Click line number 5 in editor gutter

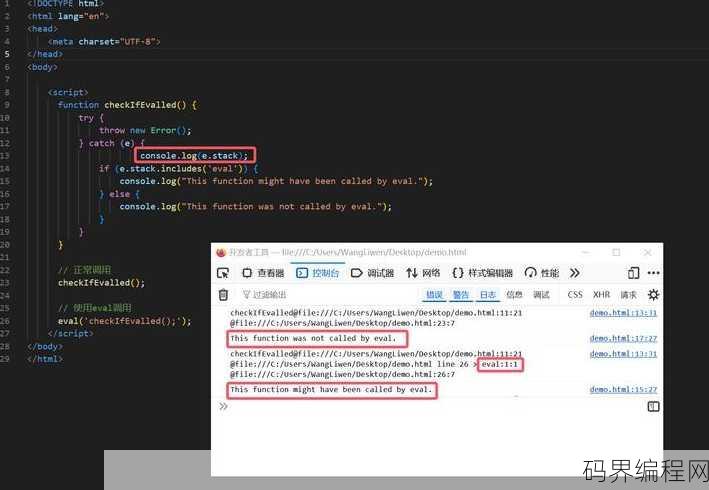pos(6,54)
